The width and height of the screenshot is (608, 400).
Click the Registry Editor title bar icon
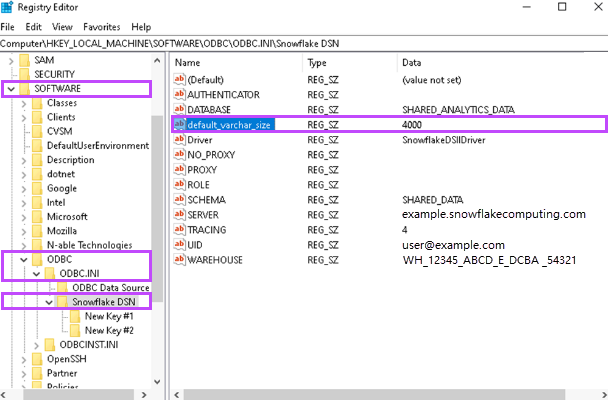pos(7,7)
